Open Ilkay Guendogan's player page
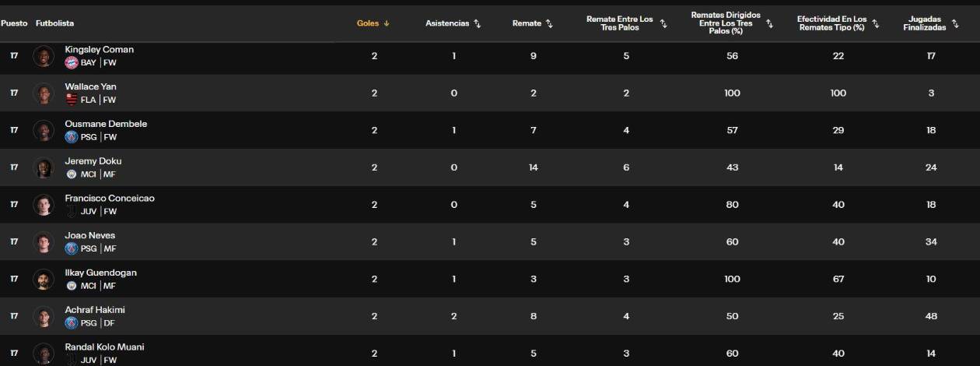Image resolution: width=980 pixels, height=366 pixels. coord(100,273)
